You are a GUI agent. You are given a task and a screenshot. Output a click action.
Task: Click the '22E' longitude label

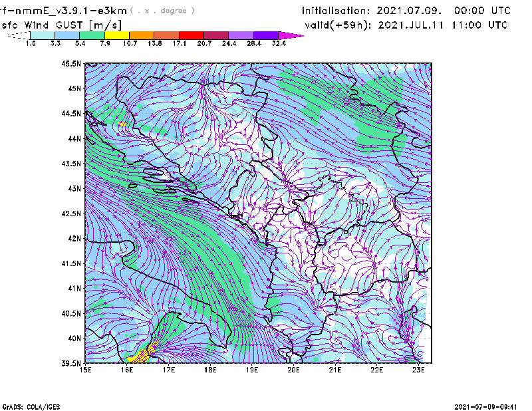(377, 370)
